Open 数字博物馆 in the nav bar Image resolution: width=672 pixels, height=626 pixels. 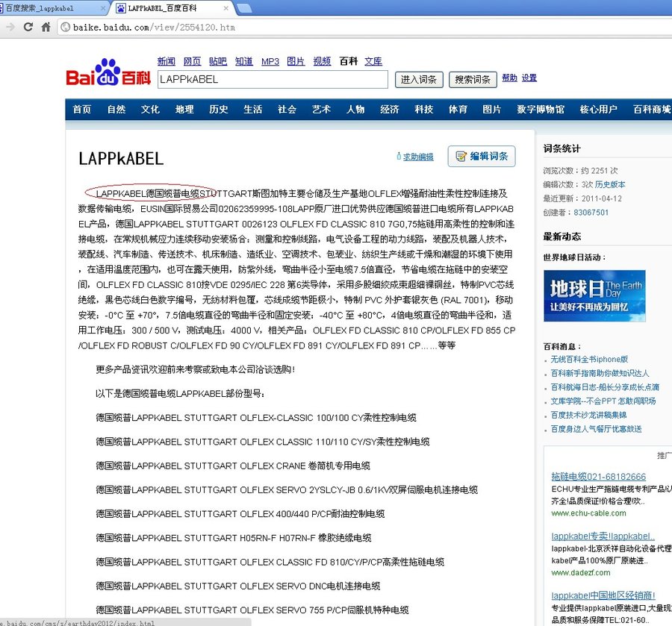point(541,110)
